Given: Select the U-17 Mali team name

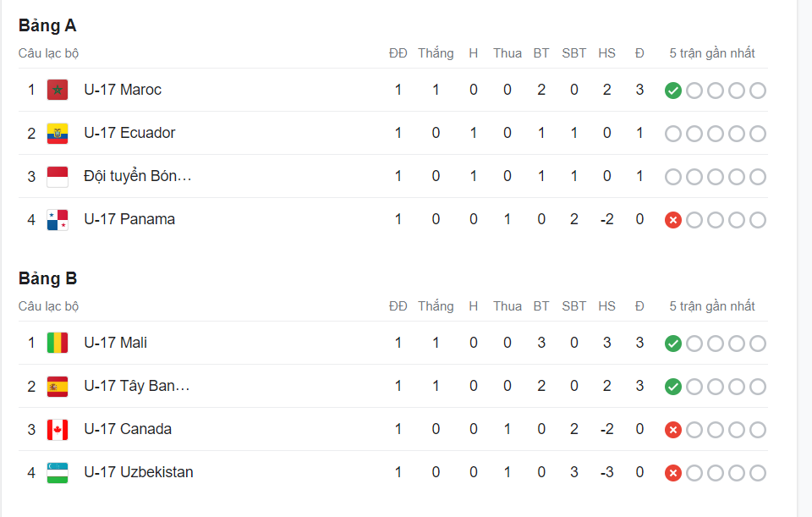Looking at the screenshot, I should (x=116, y=343).
